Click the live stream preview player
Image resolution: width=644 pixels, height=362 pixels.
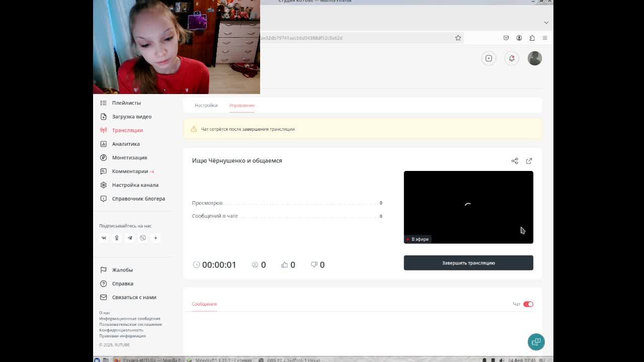468,207
